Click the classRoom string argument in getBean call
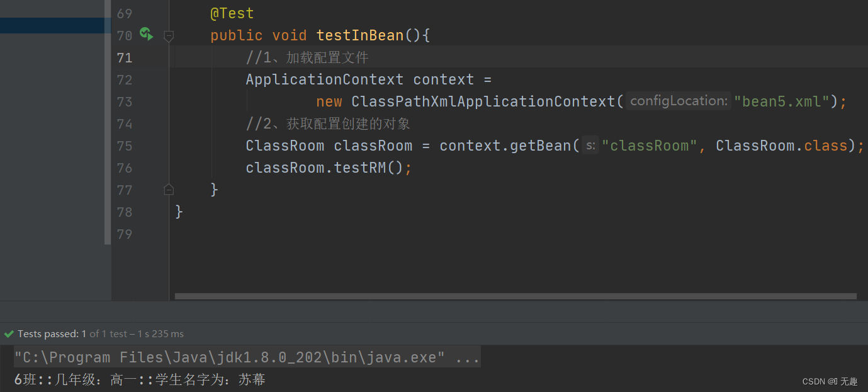 coord(649,145)
